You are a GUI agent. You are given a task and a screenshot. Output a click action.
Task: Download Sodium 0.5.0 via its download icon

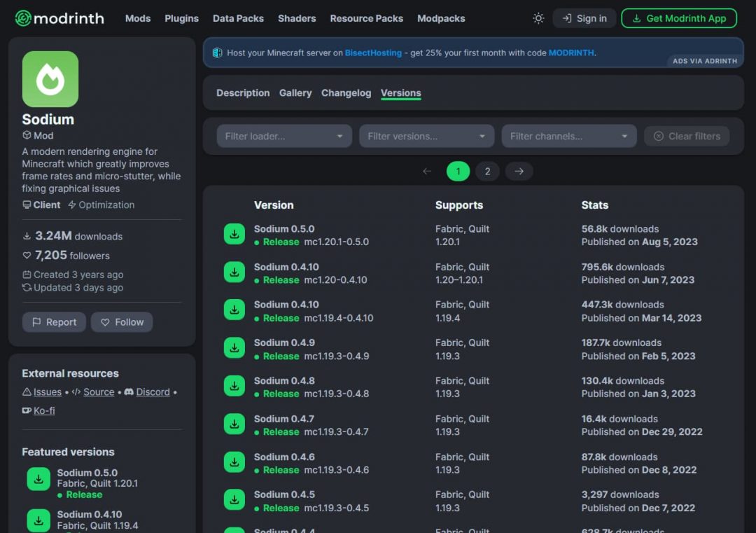(234, 233)
